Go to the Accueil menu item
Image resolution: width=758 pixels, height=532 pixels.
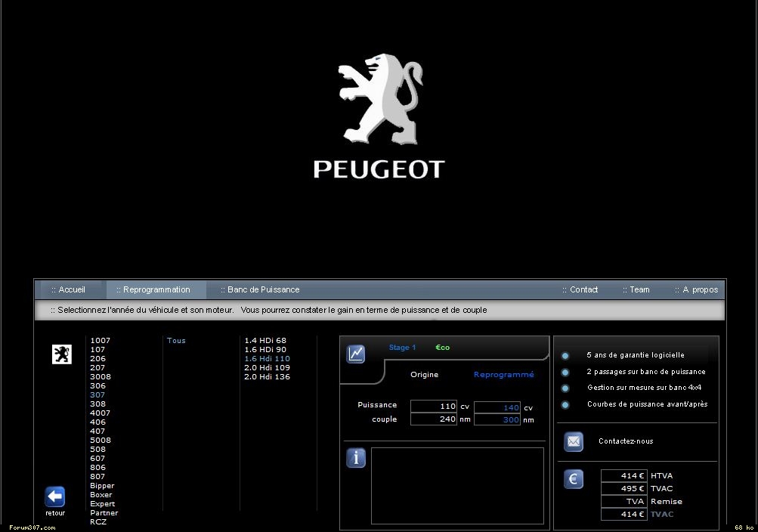coord(68,289)
